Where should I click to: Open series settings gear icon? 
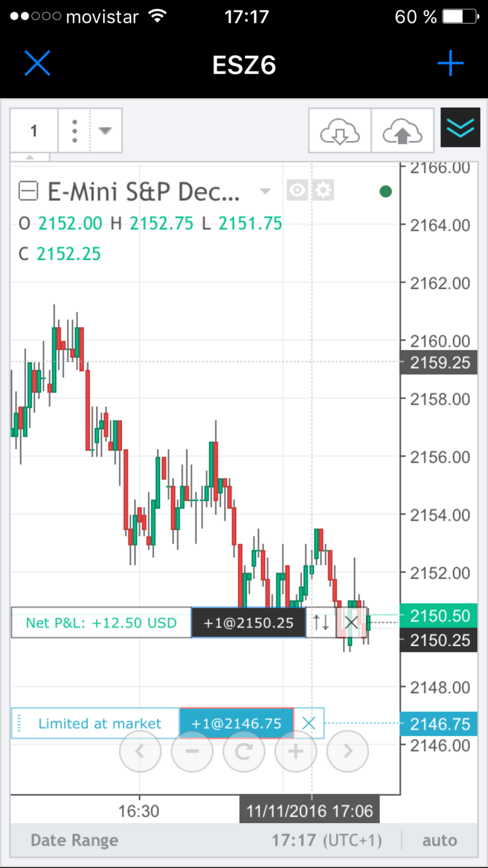[x=323, y=190]
